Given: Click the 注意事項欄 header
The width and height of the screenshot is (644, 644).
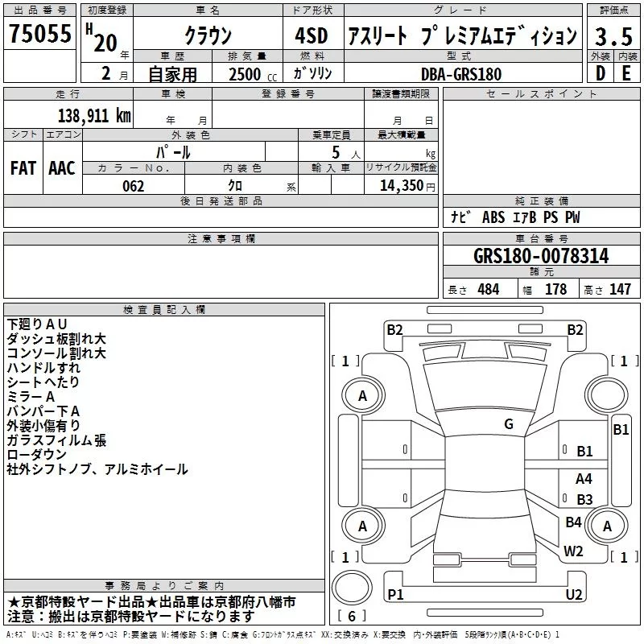Looking at the screenshot, I should coord(221,238).
